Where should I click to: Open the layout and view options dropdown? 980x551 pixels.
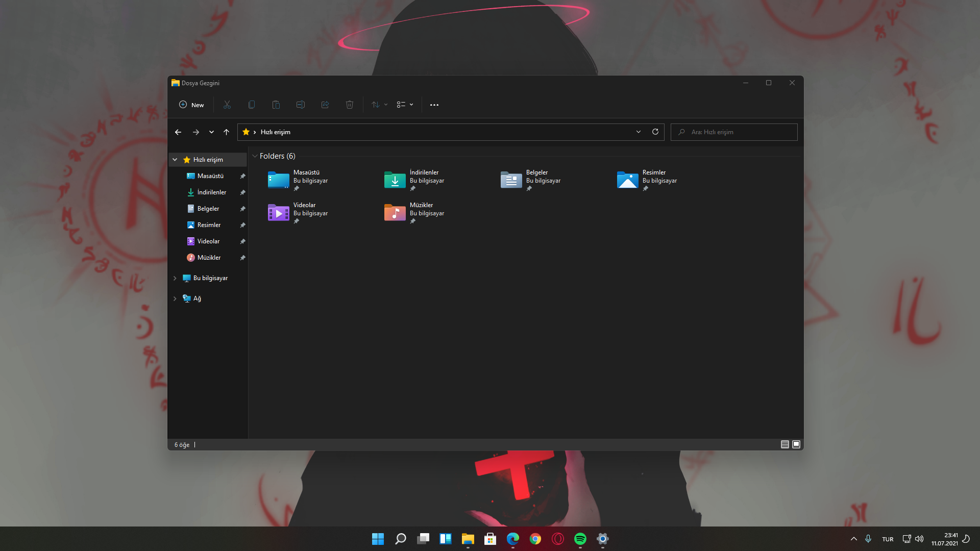click(x=405, y=105)
